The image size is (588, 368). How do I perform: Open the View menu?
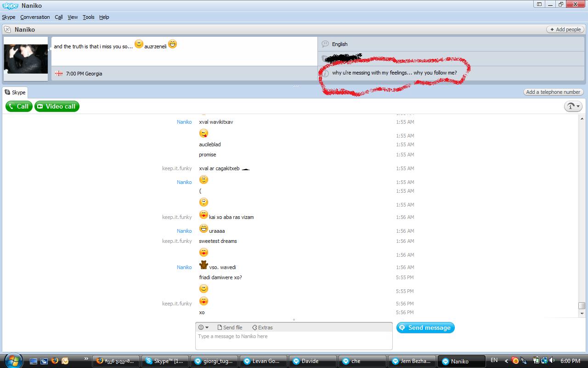pyautogui.click(x=73, y=17)
